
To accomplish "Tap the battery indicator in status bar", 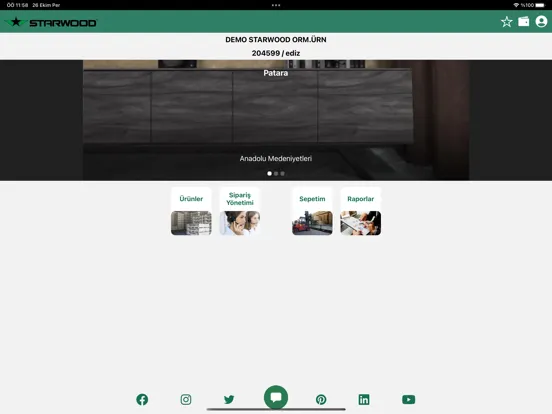I will [540, 5].
